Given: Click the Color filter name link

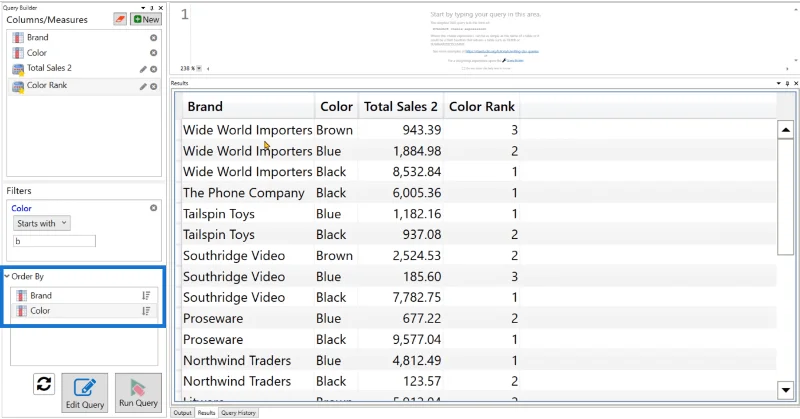Looking at the screenshot, I should pos(21,208).
